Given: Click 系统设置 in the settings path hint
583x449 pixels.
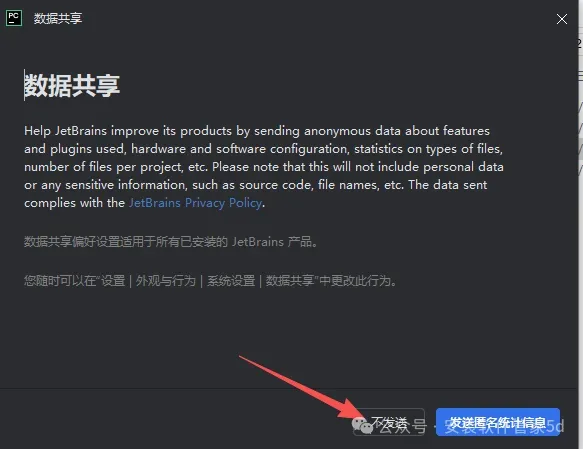Looking at the screenshot, I should 231,281.
